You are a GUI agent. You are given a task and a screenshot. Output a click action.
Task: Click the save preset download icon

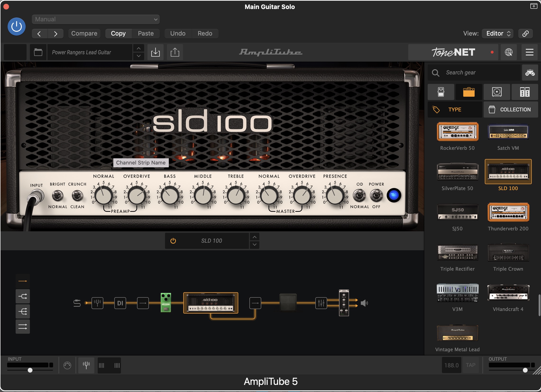pyautogui.click(x=155, y=52)
